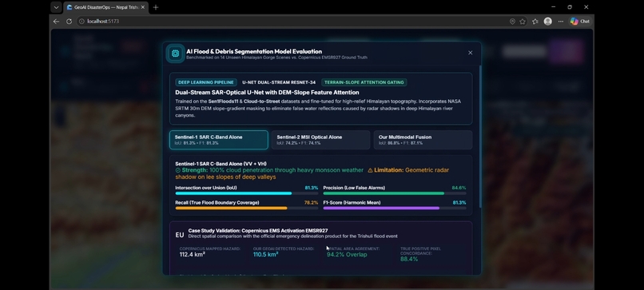Click the 112.4 km² Copernicus hazard value
644x290 pixels.
coord(193,255)
